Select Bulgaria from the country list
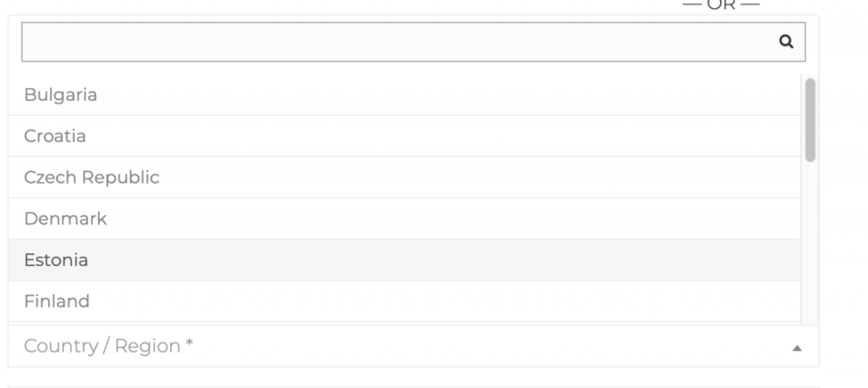Viewport: 868px width, 388px height. [x=404, y=95]
